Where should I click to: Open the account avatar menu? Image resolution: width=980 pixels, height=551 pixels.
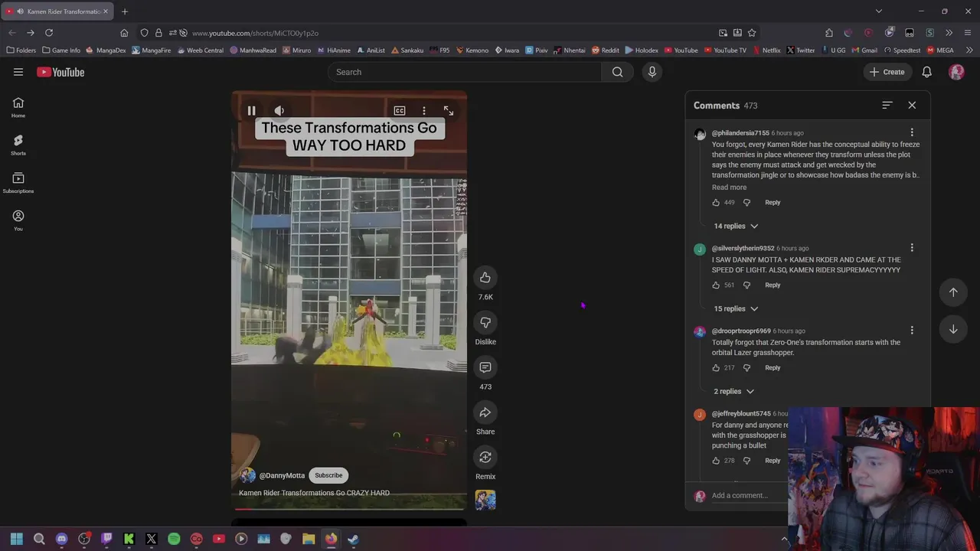(x=956, y=72)
